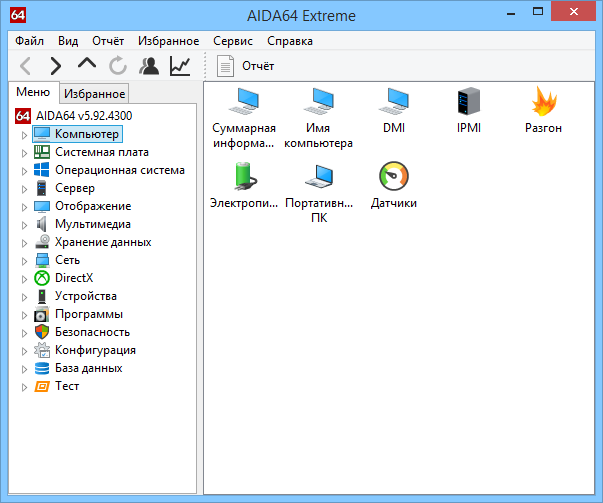Expand the Отображение tree node
603x503 pixels.
click(24, 207)
